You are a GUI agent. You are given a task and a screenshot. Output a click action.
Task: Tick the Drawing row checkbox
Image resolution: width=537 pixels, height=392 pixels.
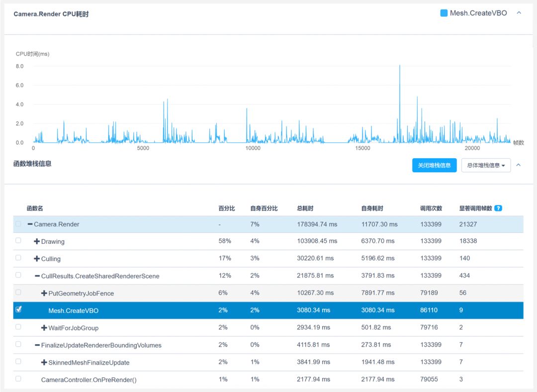18,241
